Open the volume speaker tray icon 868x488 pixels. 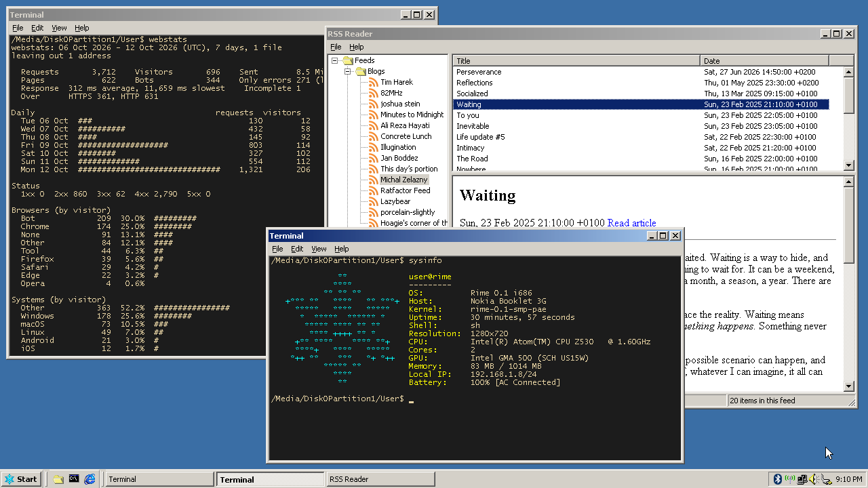[814, 479]
